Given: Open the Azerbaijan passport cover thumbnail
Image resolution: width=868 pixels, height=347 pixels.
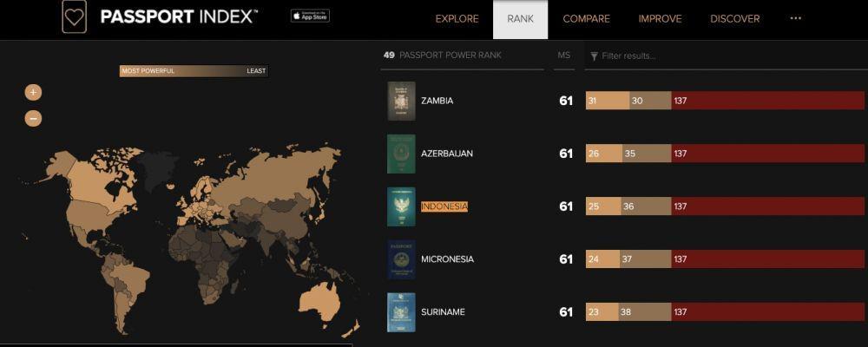Looking at the screenshot, I should [401, 154].
